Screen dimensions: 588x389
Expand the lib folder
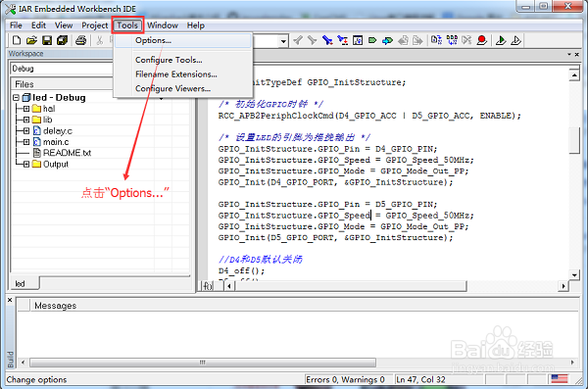click(25, 120)
